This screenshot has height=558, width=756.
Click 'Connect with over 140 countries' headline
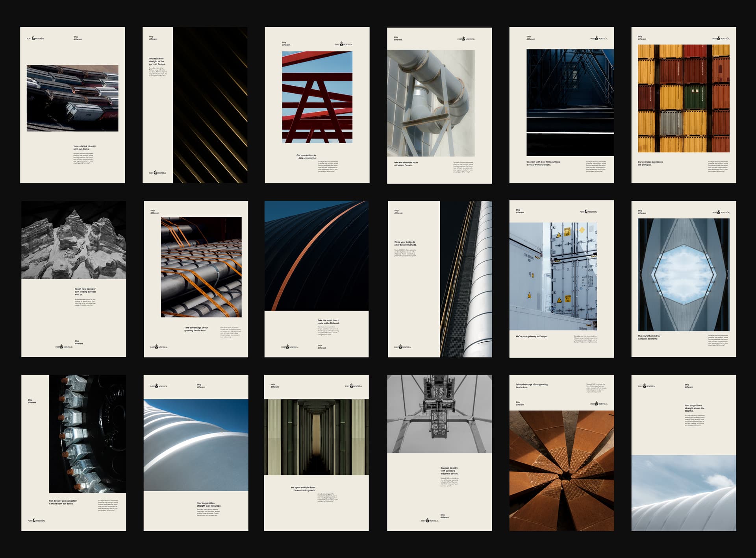tap(543, 163)
